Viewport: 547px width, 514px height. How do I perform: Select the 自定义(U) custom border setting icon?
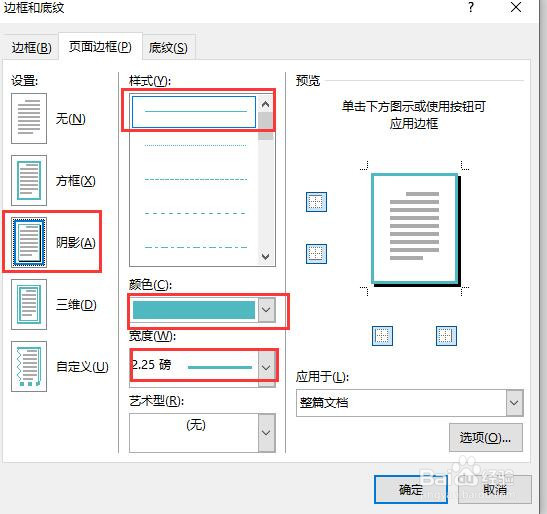tap(29, 366)
